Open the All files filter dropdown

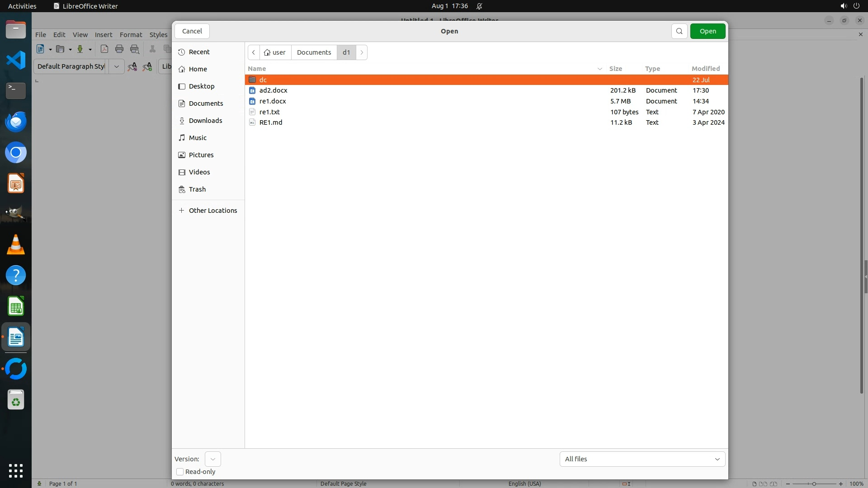click(x=642, y=459)
